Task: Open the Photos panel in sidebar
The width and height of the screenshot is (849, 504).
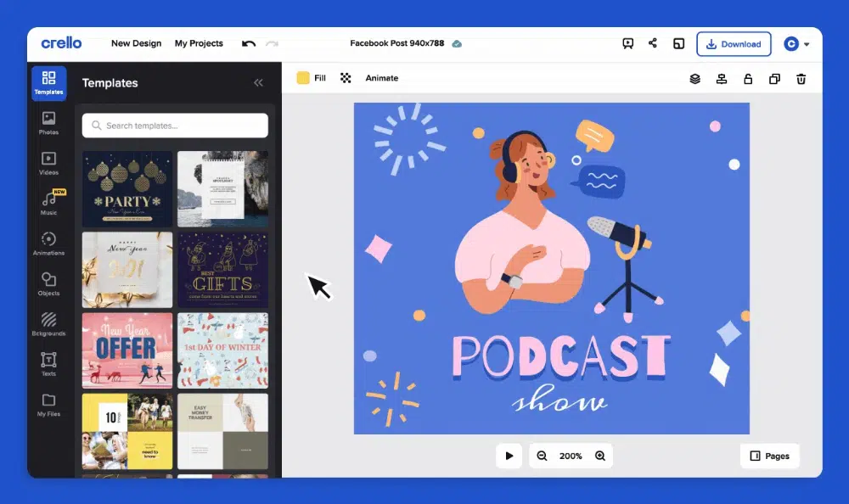Action: click(x=48, y=123)
